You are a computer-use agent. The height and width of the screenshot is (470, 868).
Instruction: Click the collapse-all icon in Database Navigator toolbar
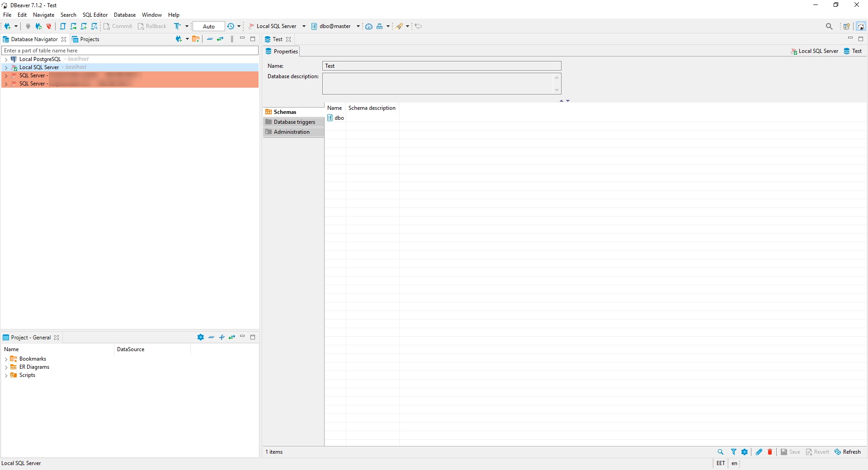point(210,39)
